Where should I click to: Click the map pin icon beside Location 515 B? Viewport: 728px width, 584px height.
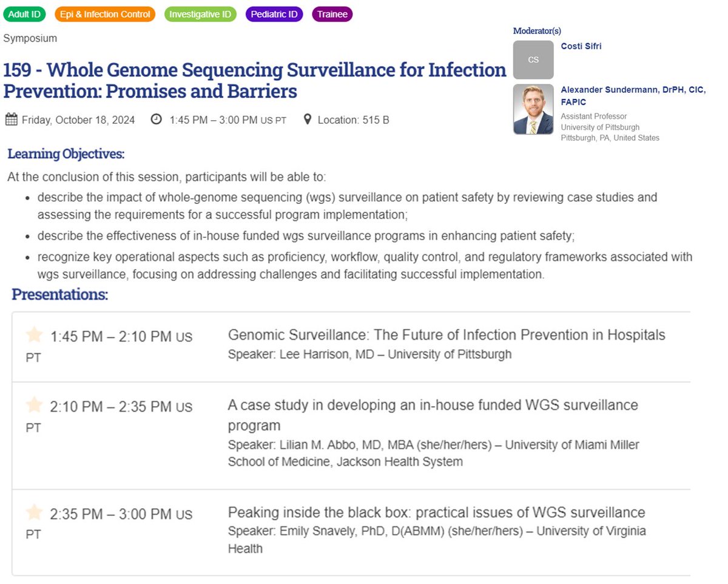click(x=308, y=120)
